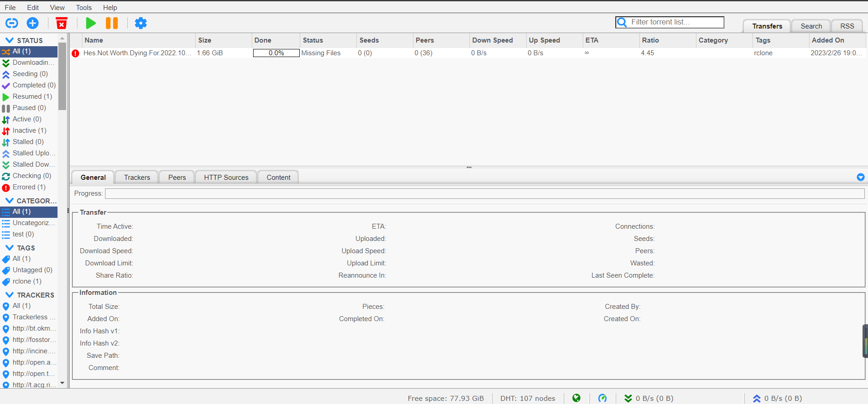Open the File menu
868x404 pixels.
[x=10, y=7]
